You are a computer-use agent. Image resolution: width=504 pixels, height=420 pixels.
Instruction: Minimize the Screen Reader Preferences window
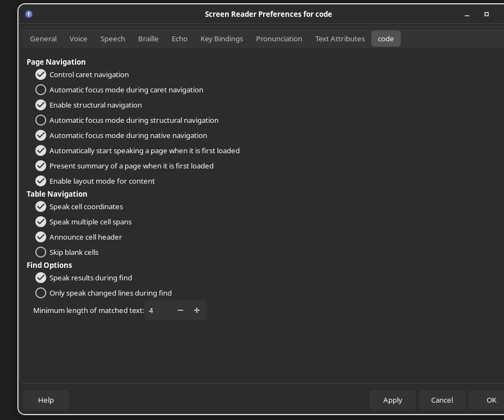[x=467, y=14]
